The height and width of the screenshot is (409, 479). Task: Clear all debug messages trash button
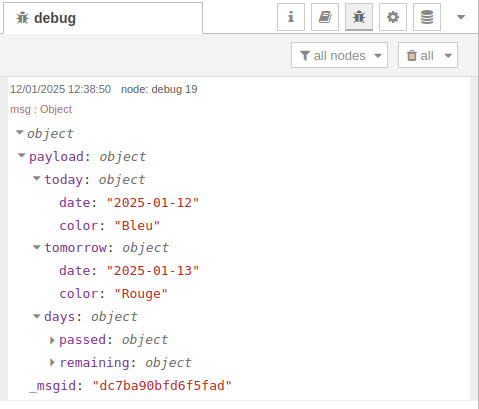pos(420,55)
